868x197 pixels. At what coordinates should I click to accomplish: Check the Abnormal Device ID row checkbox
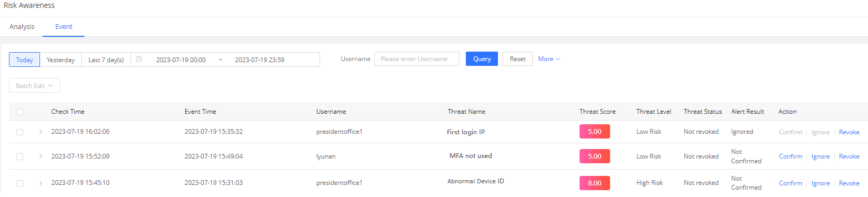point(20,183)
